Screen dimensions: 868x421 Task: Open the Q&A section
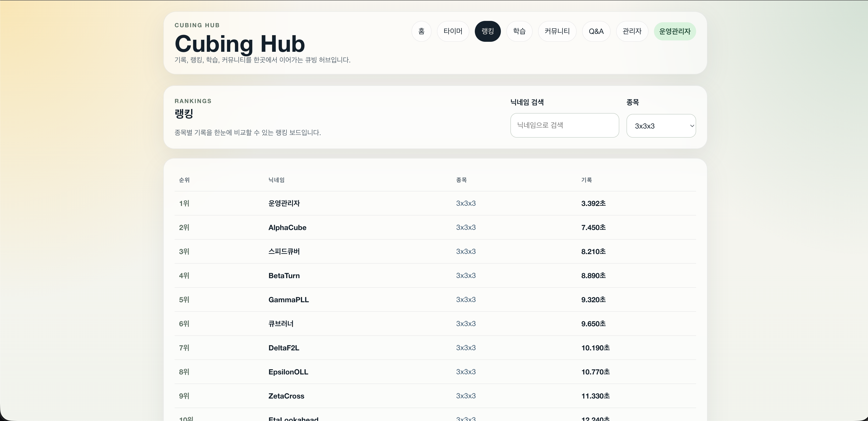click(x=596, y=31)
